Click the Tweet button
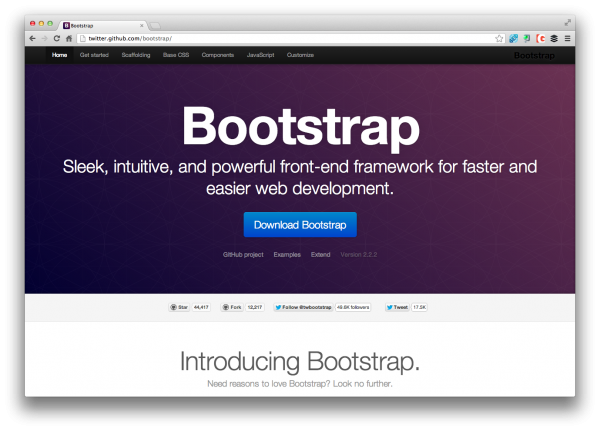The width and height of the screenshot is (600, 431). point(397,307)
